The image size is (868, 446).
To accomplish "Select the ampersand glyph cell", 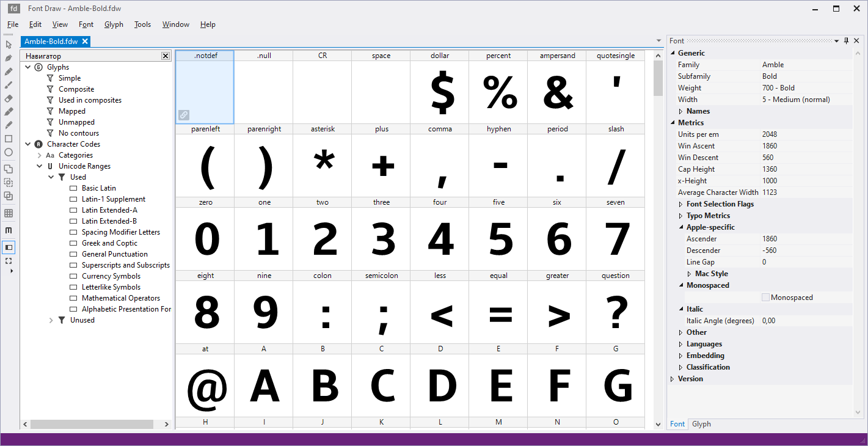I will [x=556, y=87].
